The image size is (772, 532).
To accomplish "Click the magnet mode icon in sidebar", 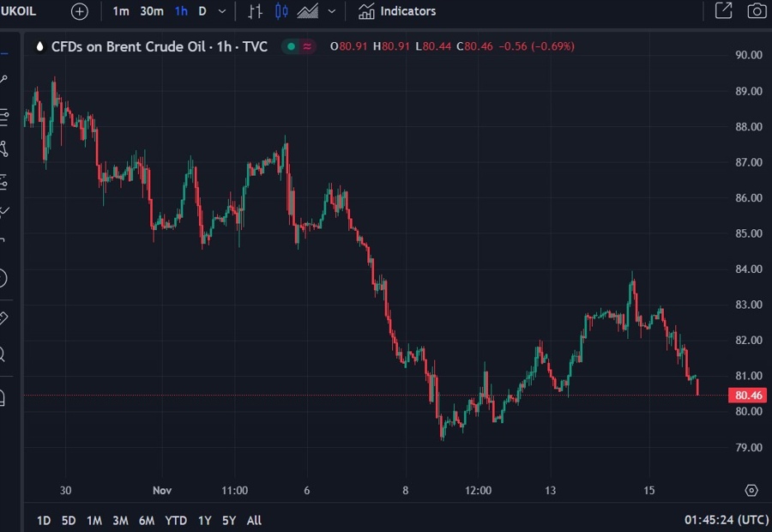I will [x=2, y=397].
